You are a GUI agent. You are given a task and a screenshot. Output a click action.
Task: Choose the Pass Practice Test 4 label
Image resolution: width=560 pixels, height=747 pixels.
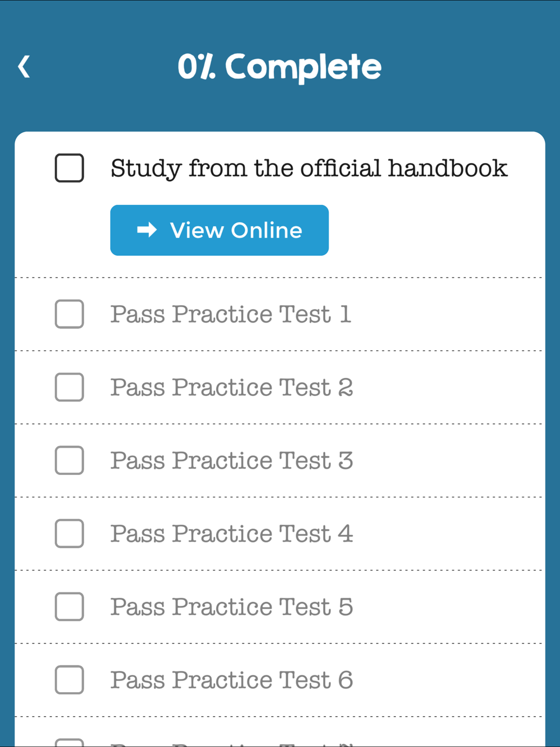click(x=232, y=534)
